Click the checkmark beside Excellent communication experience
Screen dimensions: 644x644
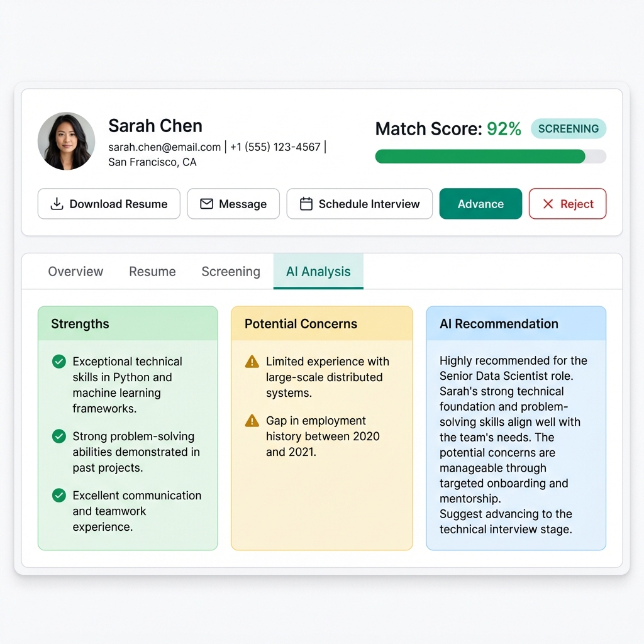tap(58, 496)
